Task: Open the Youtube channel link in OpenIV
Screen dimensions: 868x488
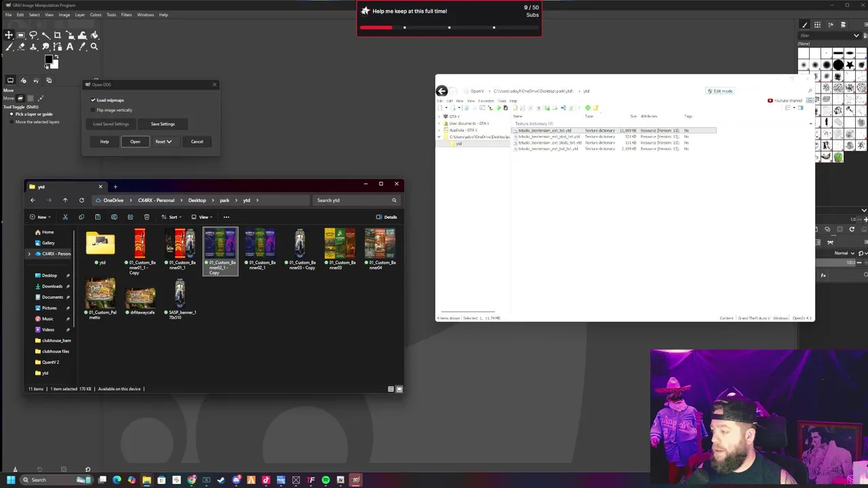Action: pyautogui.click(x=785, y=100)
